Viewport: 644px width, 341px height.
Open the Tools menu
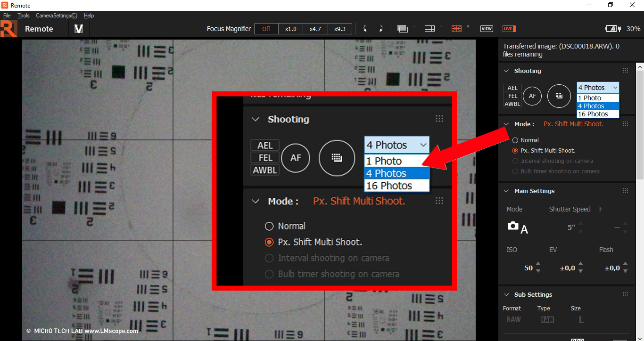[x=23, y=15]
